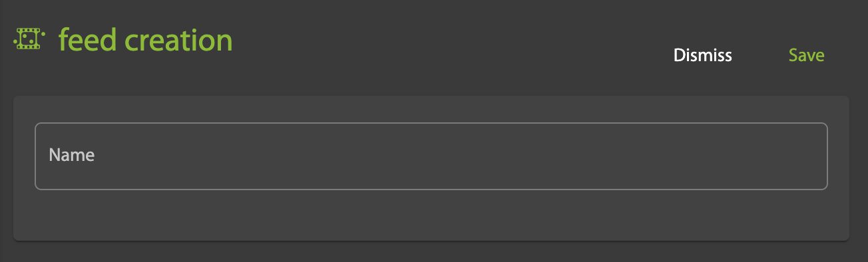The width and height of the screenshot is (868, 262).
Task: Click the word 'creation' in the title
Action: click(179, 40)
